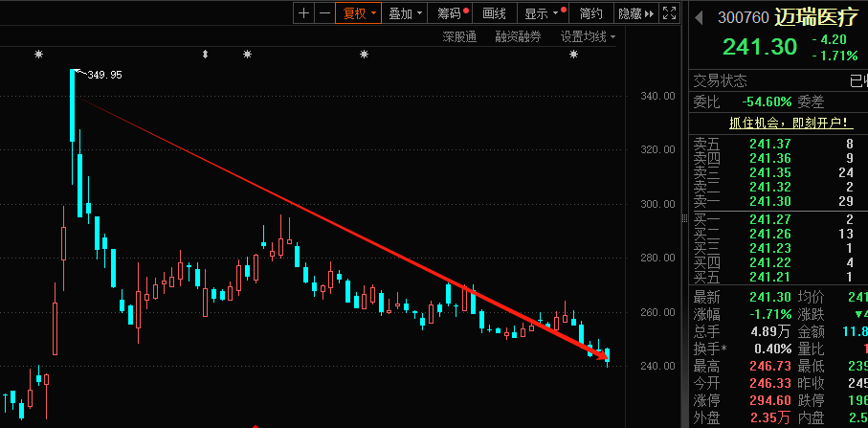Click the left arrow before stock code 300760
This screenshot has width=868, height=428.
click(699, 17)
